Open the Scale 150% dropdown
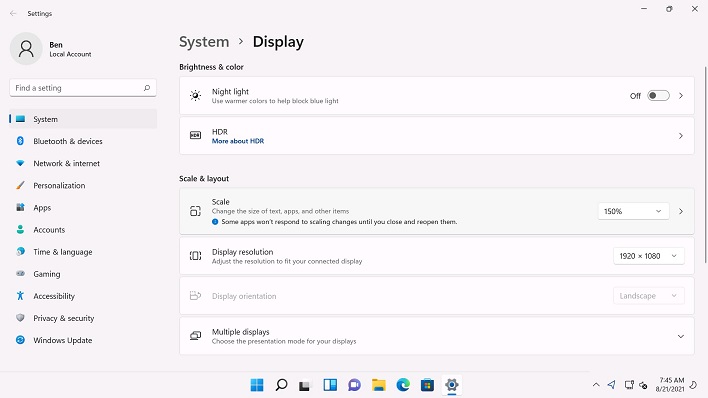708x398 pixels. point(633,211)
